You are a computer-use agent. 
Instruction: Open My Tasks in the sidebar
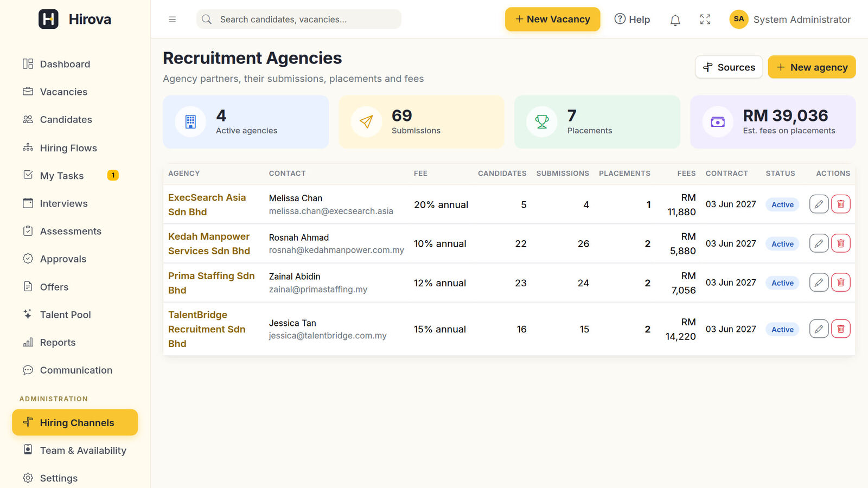point(75,175)
